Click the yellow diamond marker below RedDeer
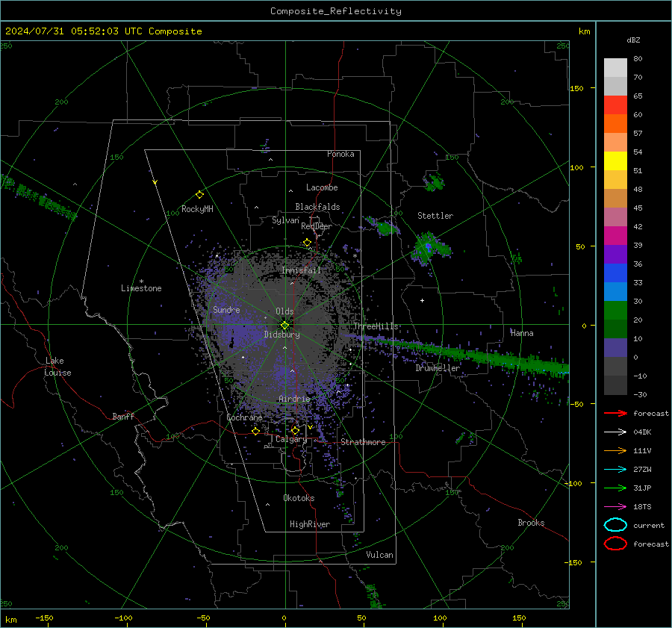672x628 pixels. coord(307,243)
